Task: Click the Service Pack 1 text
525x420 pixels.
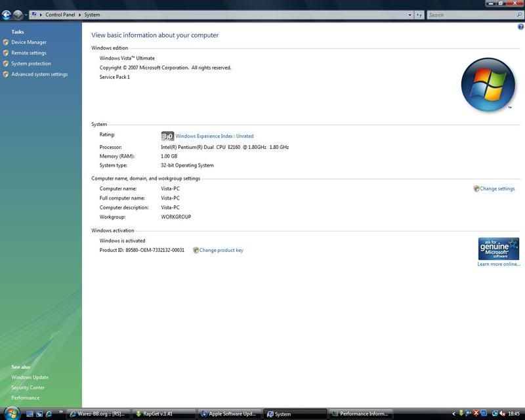Action: click(x=114, y=77)
